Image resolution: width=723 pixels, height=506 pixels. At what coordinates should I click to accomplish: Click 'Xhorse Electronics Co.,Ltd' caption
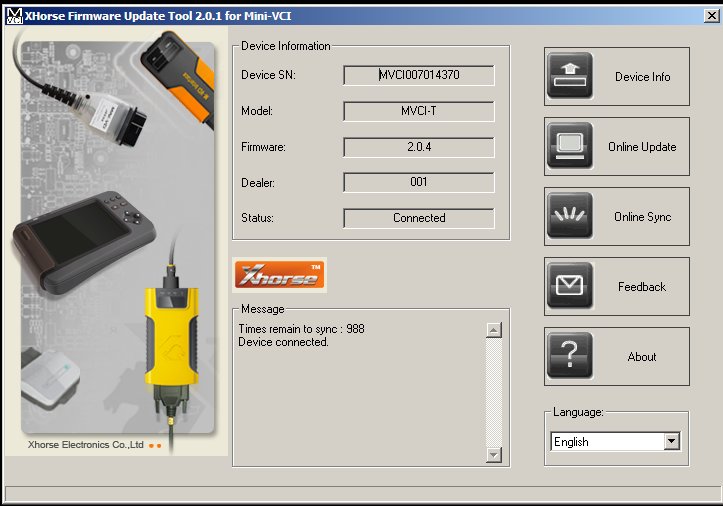(86, 445)
